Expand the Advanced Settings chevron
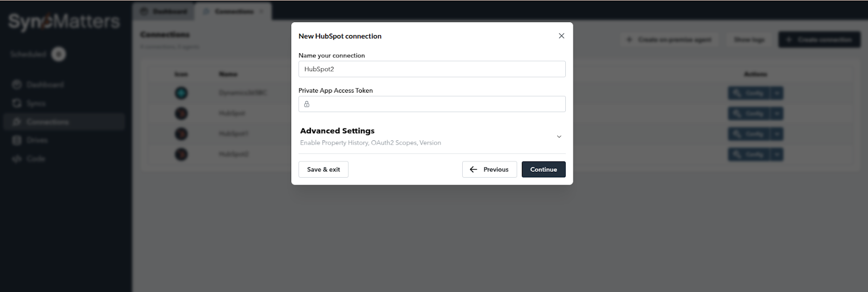 [x=559, y=137]
